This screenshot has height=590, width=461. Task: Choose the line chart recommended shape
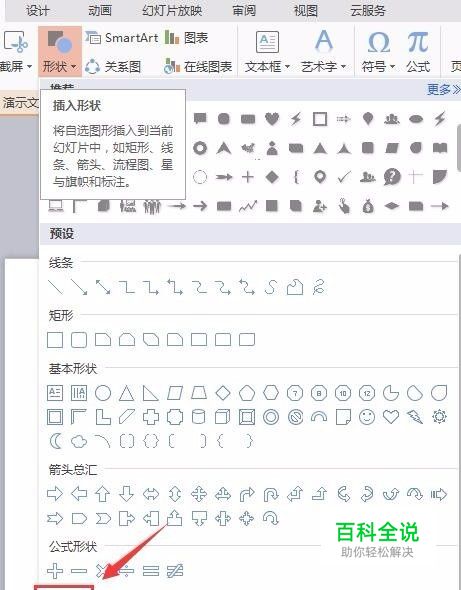coord(248,206)
